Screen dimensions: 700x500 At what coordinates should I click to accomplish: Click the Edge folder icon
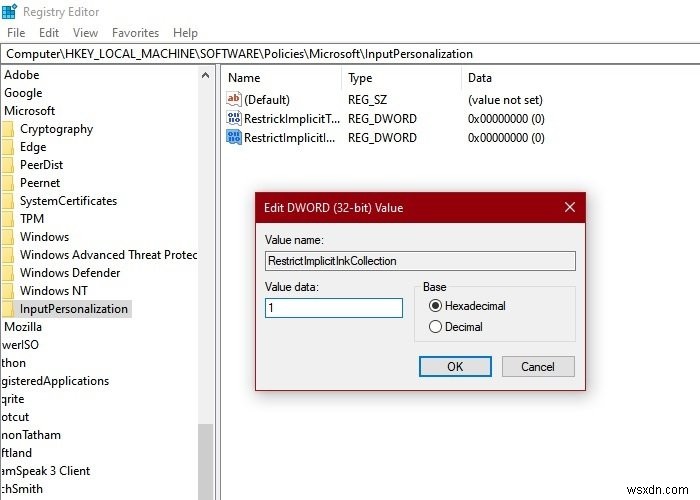point(8,147)
